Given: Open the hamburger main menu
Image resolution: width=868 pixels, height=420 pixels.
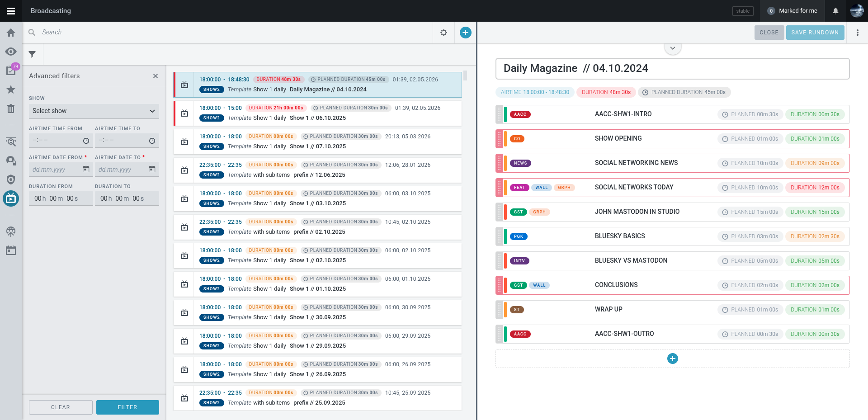Looking at the screenshot, I should 11,11.
